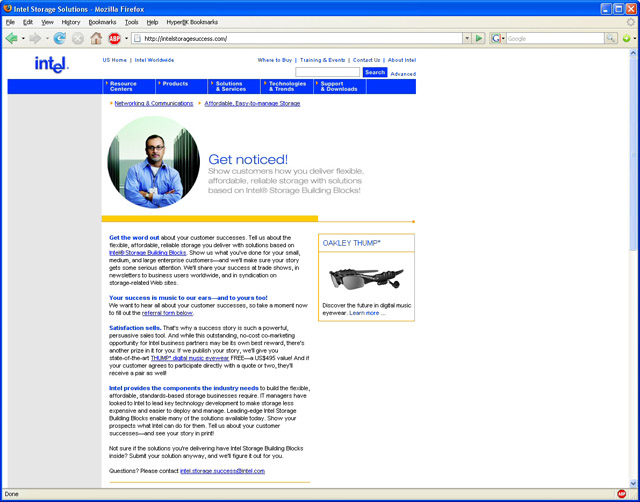Click the Firefox icon in the title bar
The height and width of the screenshot is (502, 640).
pos(7,8)
